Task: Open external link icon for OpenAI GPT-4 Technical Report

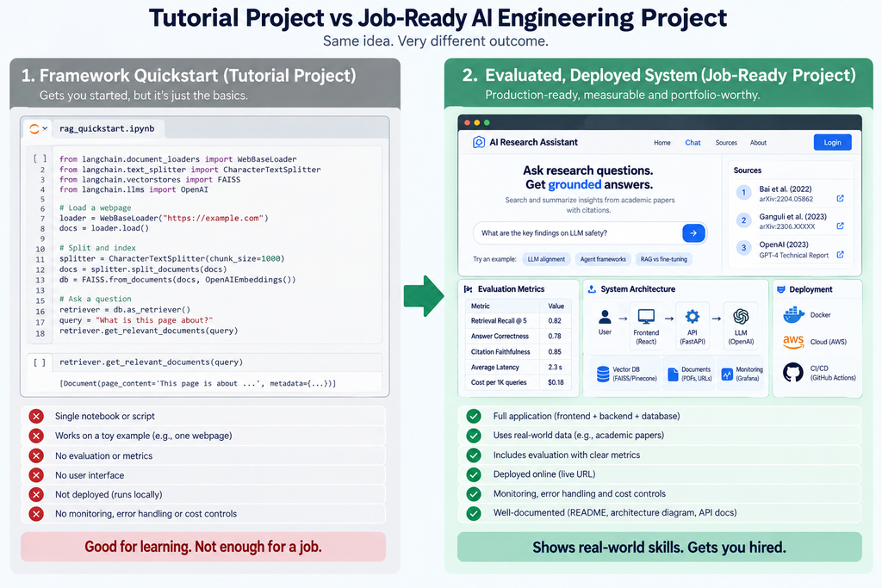Action: tap(840, 255)
